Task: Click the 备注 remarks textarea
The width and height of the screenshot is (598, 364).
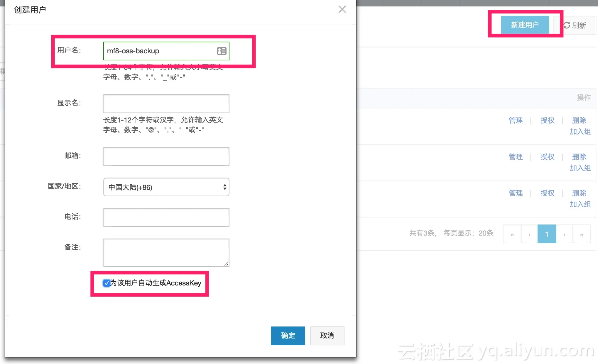Action: [166, 252]
